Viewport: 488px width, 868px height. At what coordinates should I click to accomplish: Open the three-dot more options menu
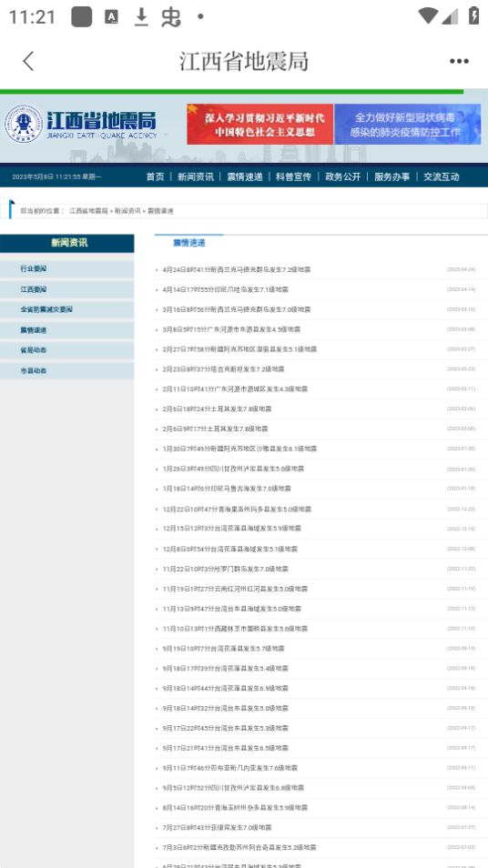pyautogui.click(x=459, y=62)
